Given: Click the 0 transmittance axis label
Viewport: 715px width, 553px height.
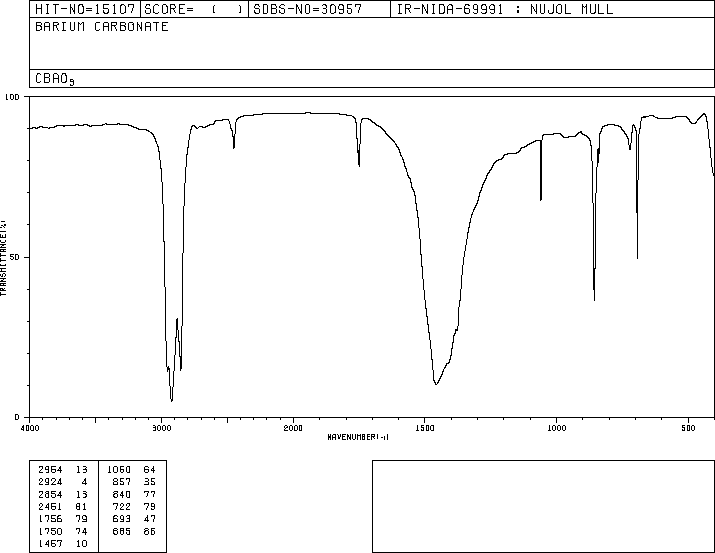Looking at the screenshot, I should (17, 417).
